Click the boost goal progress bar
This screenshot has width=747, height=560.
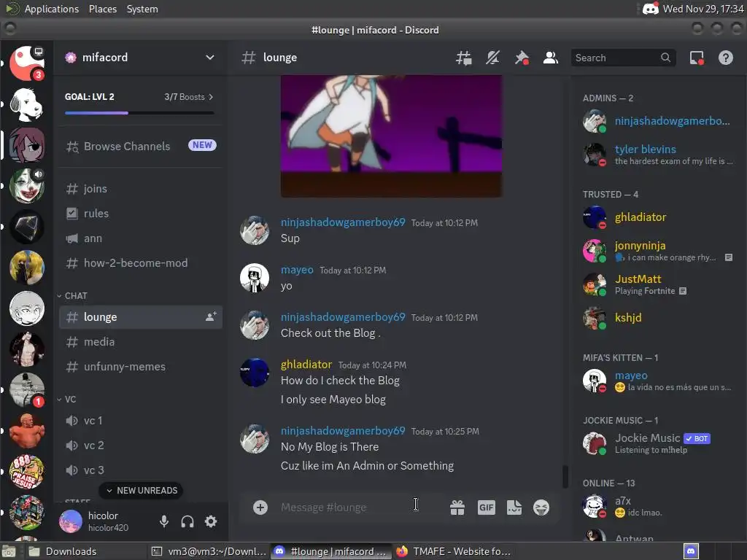coord(139,113)
